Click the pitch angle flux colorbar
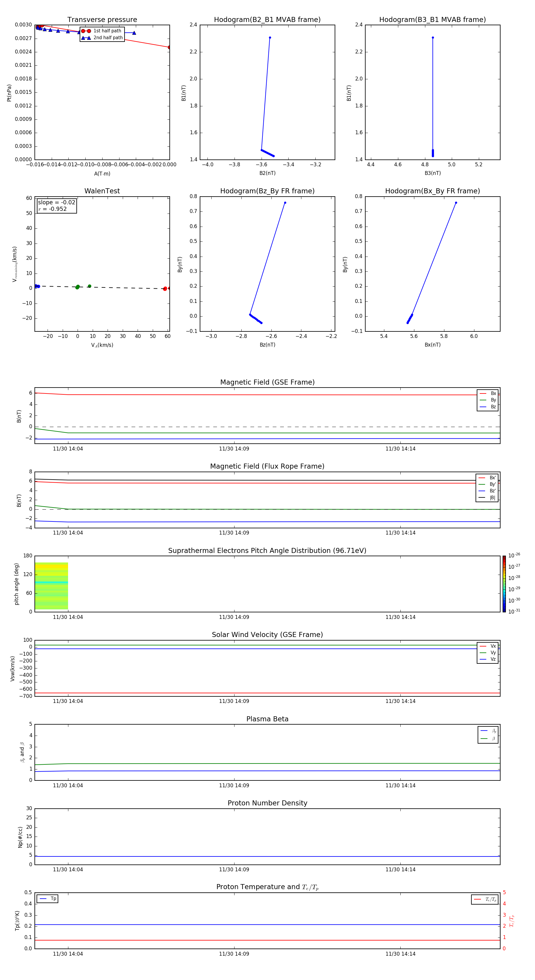The image size is (535, 980). click(504, 584)
